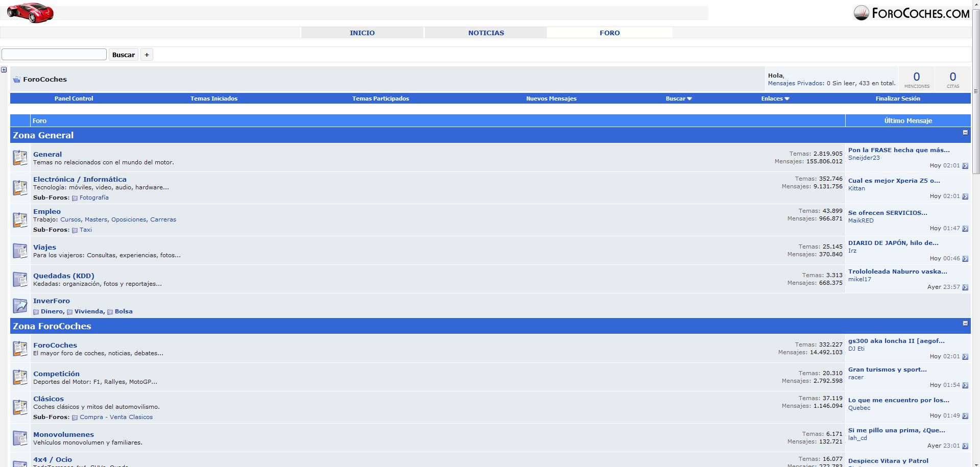Image resolution: width=980 pixels, height=467 pixels.
Task: Click the Clásicos forum icon
Action: [x=20, y=407]
